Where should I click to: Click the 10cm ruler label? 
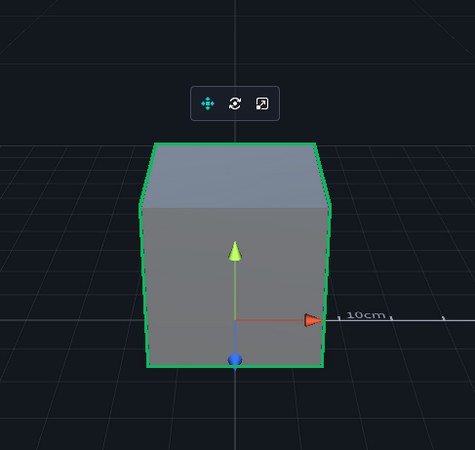point(366,315)
